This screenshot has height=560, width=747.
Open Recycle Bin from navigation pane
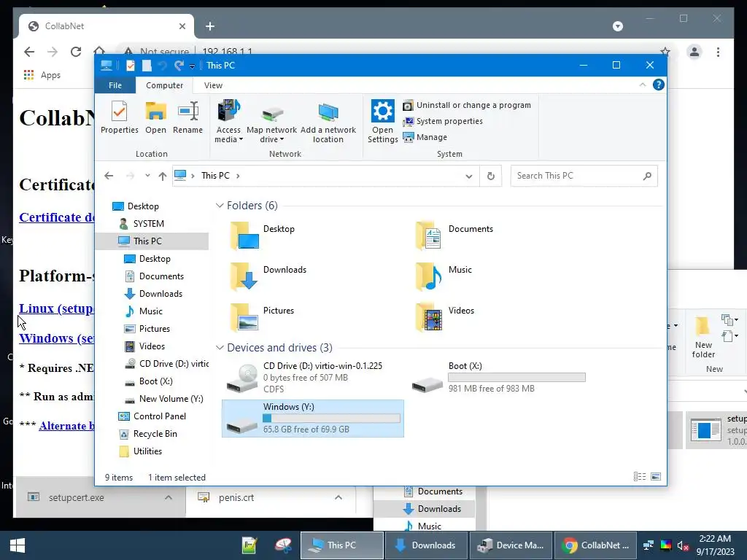point(155,434)
